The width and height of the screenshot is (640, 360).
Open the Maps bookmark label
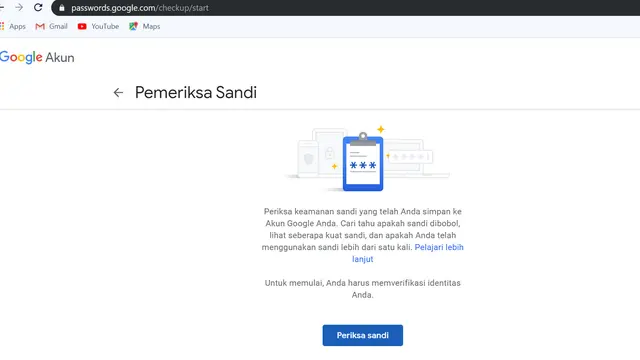coord(151,26)
